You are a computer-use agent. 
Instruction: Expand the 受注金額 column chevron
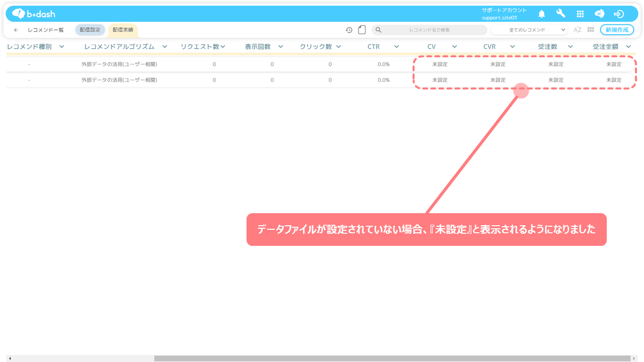628,47
